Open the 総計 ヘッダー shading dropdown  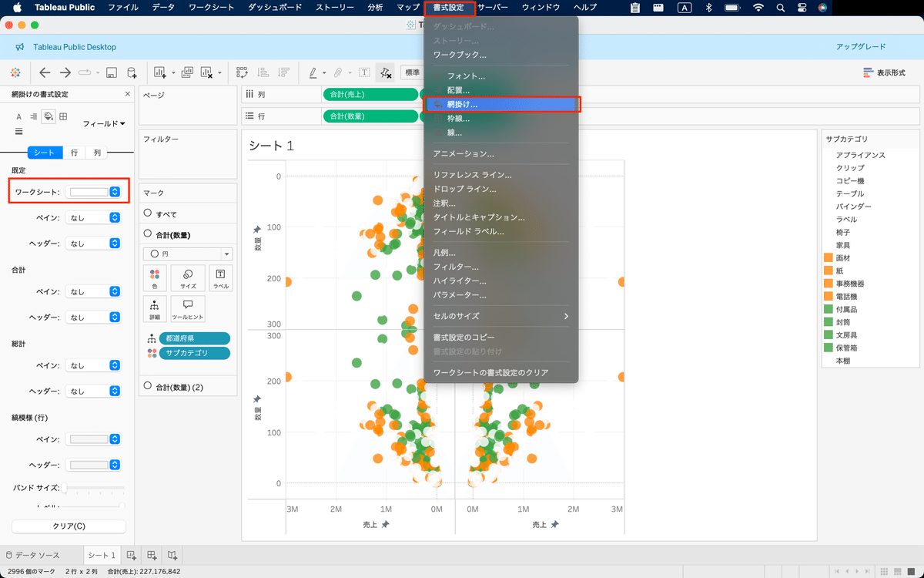[x=93, y=391]
